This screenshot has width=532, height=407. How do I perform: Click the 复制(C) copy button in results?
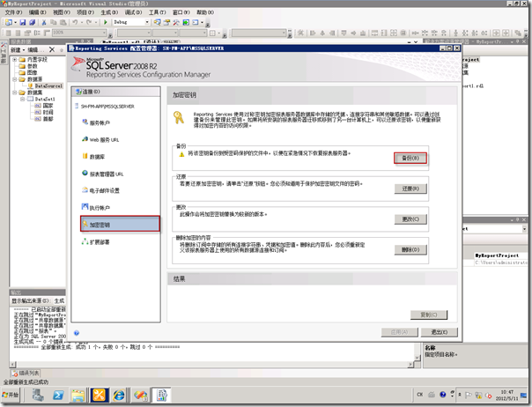tap(429, 314)
